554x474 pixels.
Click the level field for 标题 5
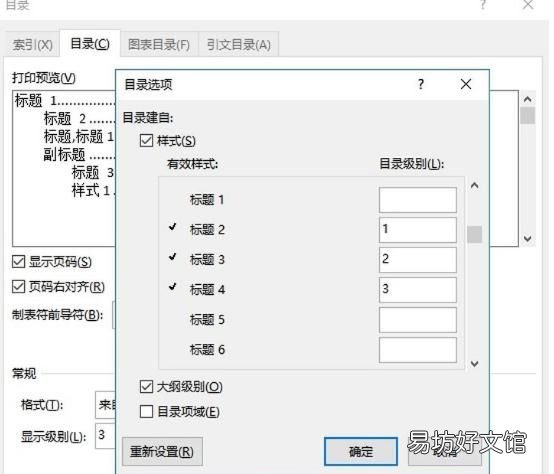(x=418, y=320)
